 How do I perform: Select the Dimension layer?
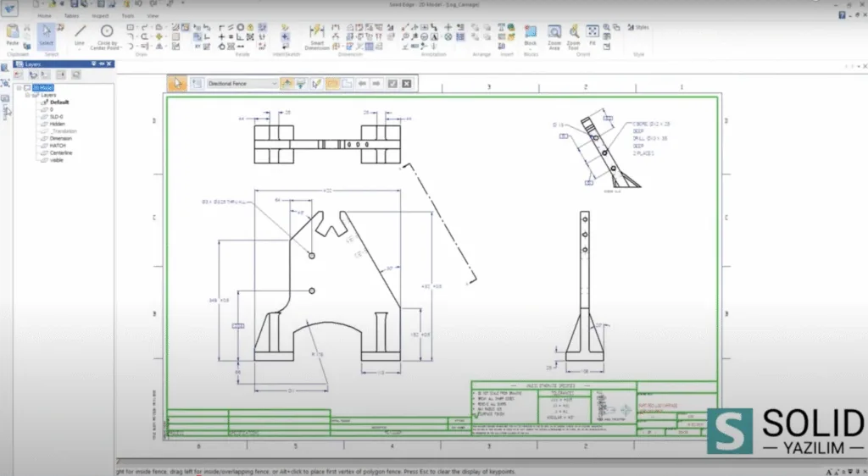pyautogui.click(x=61, y=138)
